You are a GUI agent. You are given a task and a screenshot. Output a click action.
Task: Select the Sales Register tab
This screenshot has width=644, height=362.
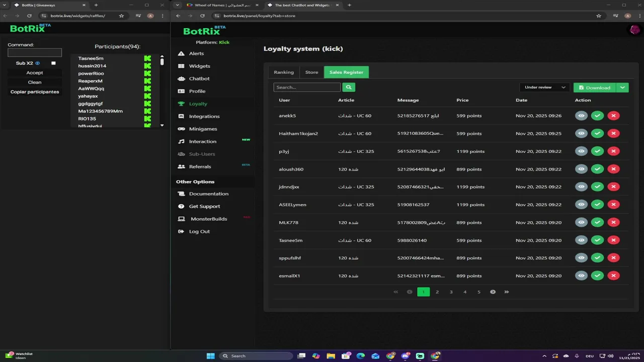(x=346, y=72)
